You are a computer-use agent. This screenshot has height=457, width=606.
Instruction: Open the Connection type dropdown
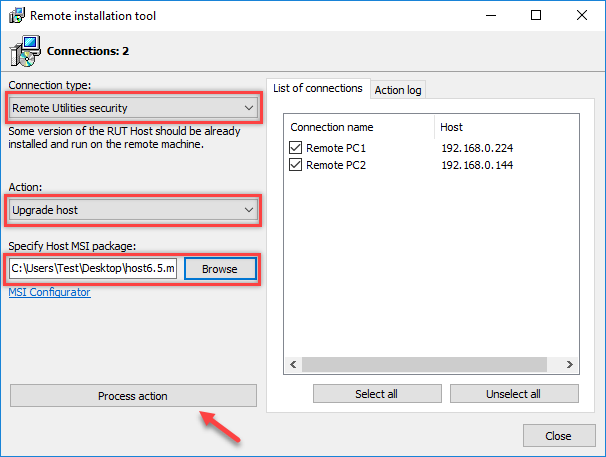(x=134, y=108)
